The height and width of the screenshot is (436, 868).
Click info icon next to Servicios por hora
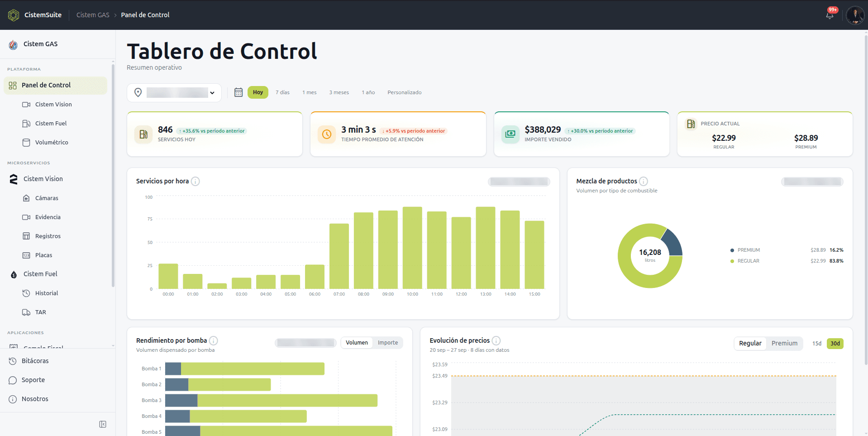pyautogui.click(x=196, y=181)
